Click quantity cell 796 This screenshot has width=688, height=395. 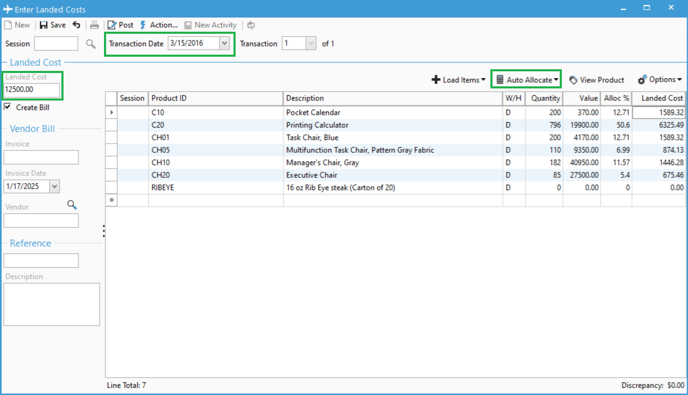pyautogui.click(x=544, y=125)
